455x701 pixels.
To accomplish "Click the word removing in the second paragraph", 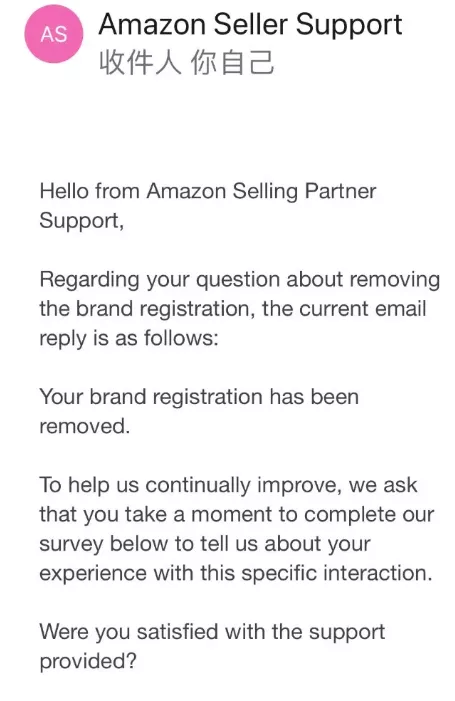I will (x=395, y=280).
